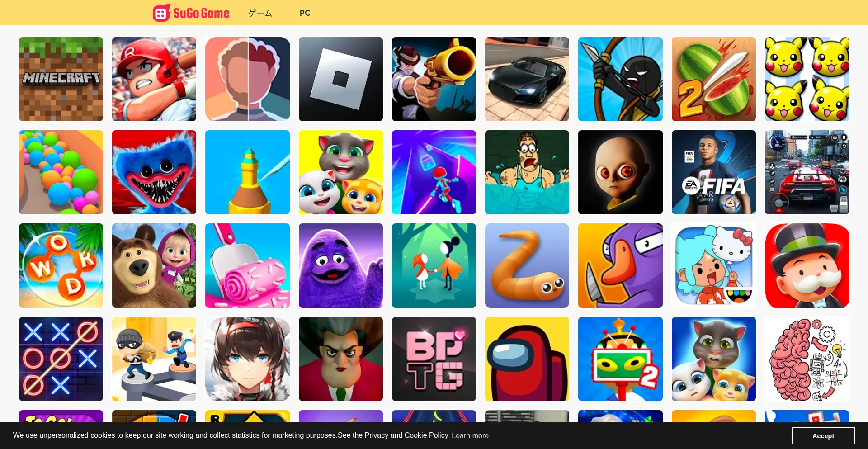868x449 pixels.
Task: Open the purple Grimace game icon
Action: [x=341, y=266]
